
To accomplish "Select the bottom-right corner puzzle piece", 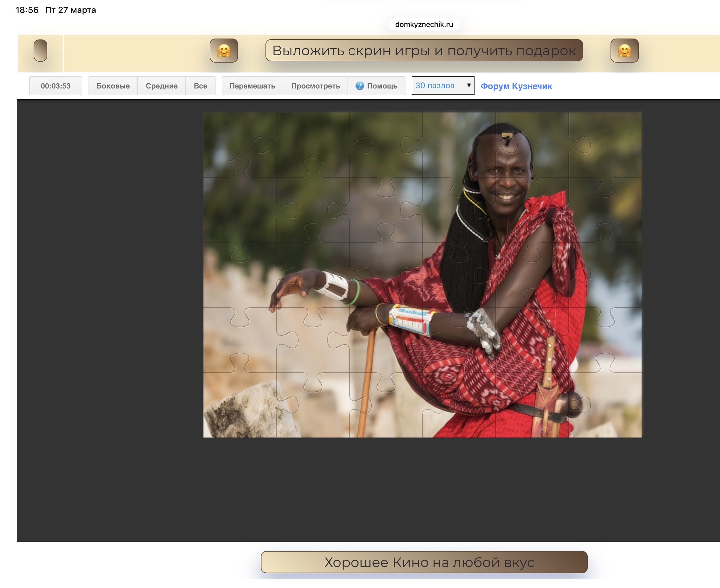I will 610,406.
